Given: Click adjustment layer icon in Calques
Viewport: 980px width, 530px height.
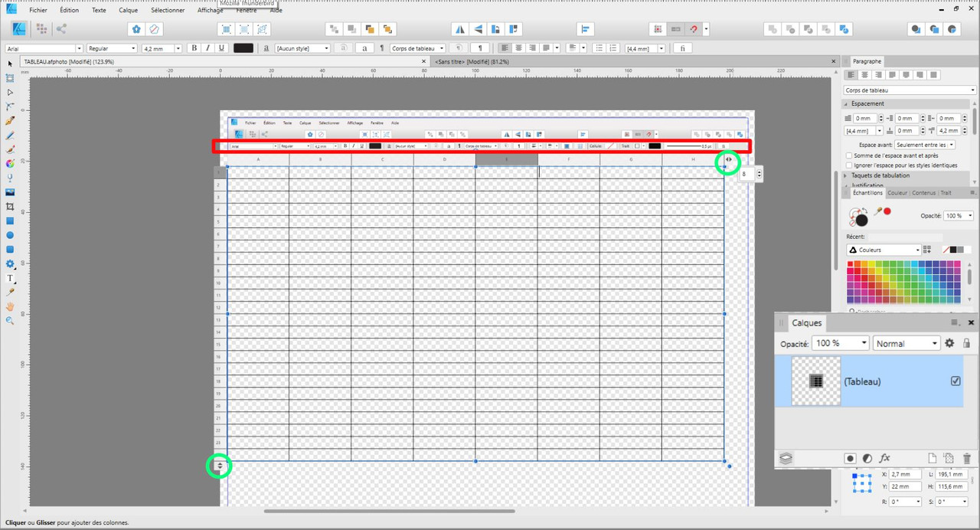Looking at the screenshot, I should [867, 458].
